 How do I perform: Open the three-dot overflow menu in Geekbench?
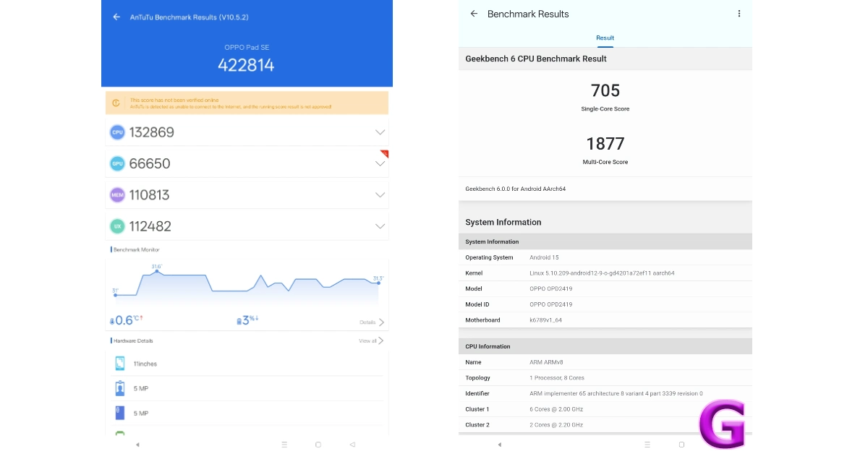[739, 14]
